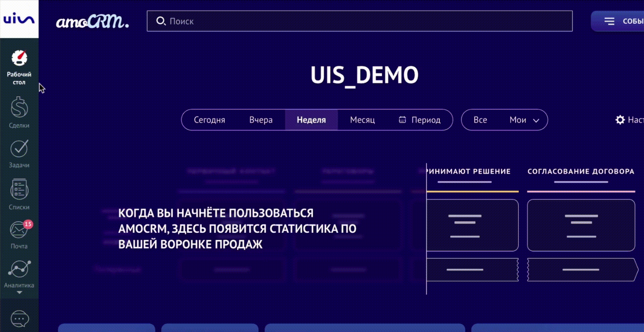Open the Задачи checkmark icon

tap(19, 148)
